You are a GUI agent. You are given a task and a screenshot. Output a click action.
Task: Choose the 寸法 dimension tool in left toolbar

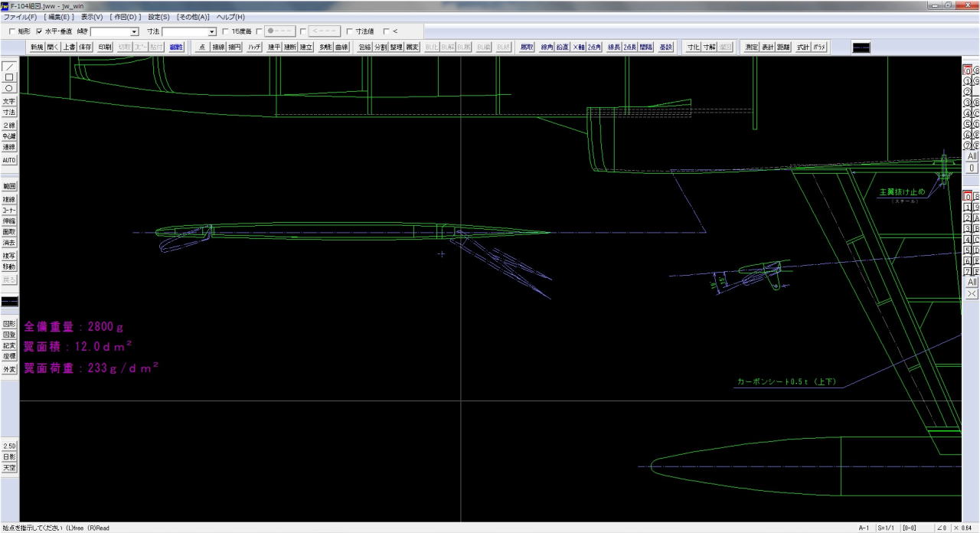9,113
